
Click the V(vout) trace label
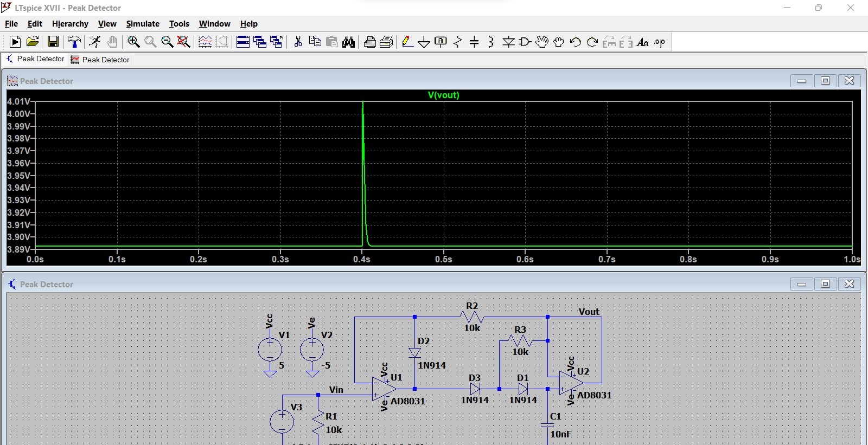pyautogui.click(x=443, y=95)
